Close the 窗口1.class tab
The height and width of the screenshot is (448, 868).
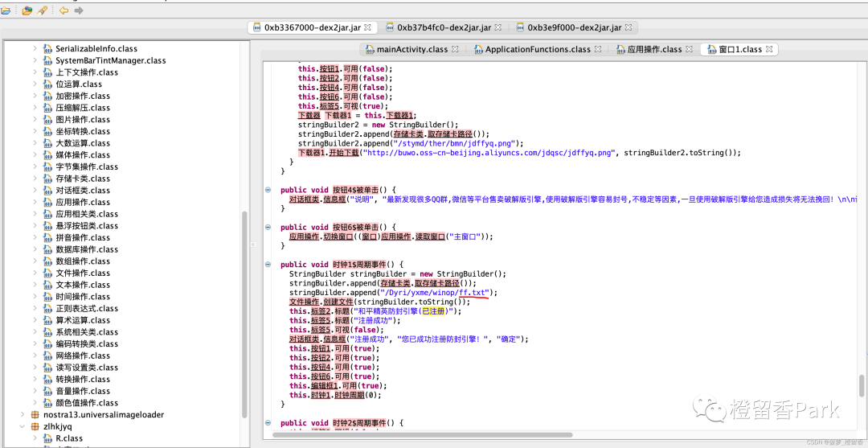[769, 49]
